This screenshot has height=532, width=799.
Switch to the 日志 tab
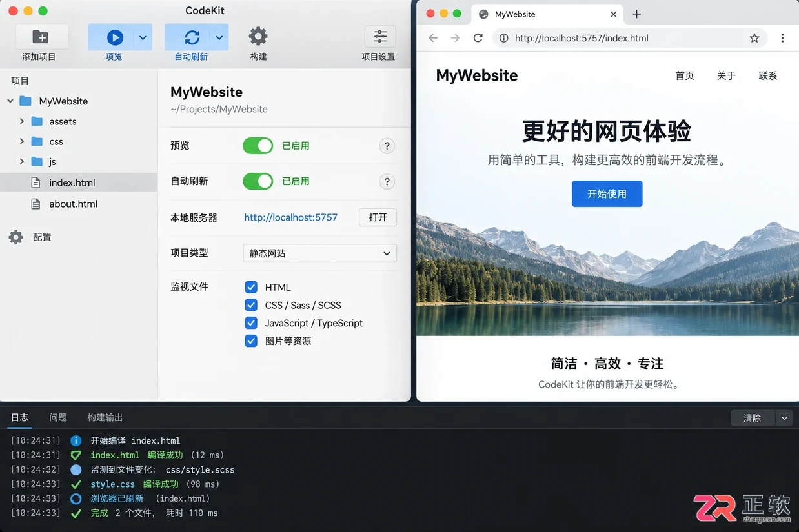tap(20, 417)
